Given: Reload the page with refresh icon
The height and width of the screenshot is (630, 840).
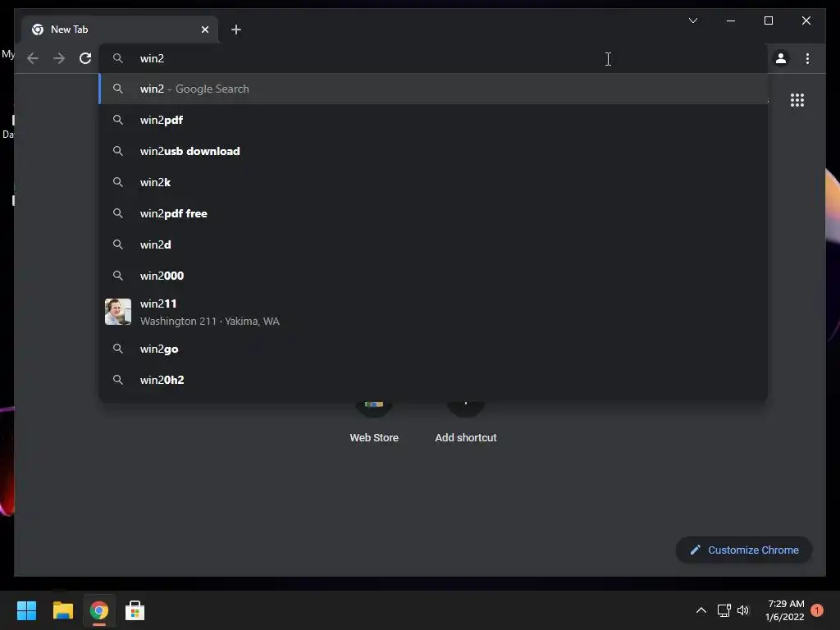Looking at the screenshot, I should click(x=85, y=58).
